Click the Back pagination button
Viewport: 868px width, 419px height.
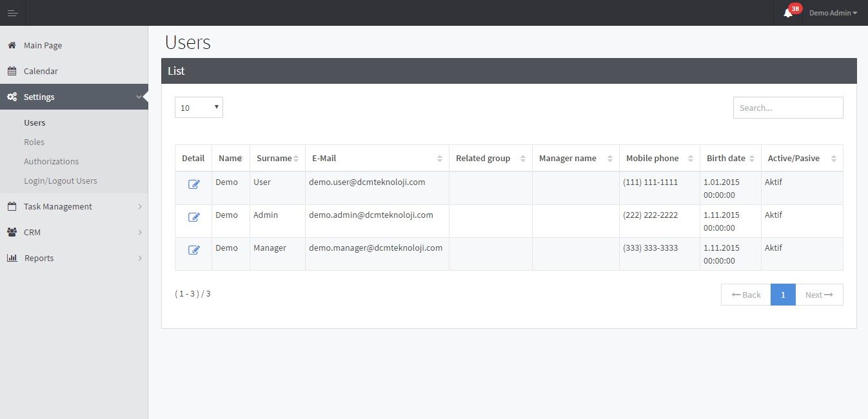coord(746,295)
